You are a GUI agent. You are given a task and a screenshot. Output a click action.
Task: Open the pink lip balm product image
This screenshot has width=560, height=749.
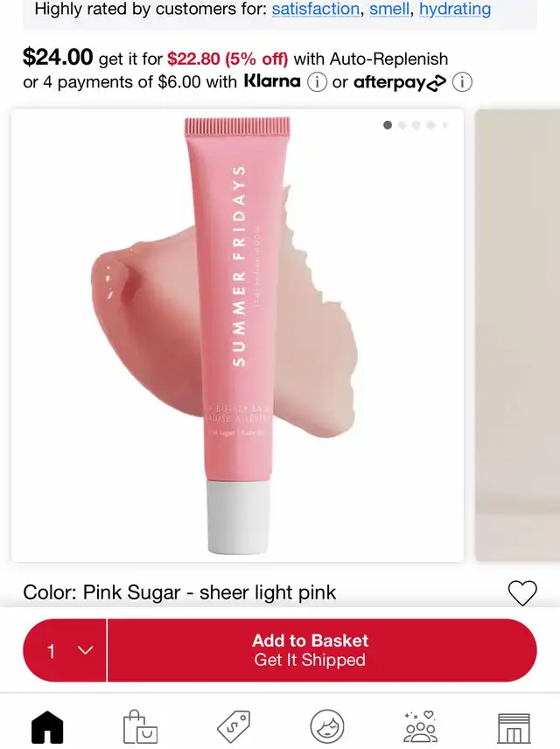click(x=237, y=335)
